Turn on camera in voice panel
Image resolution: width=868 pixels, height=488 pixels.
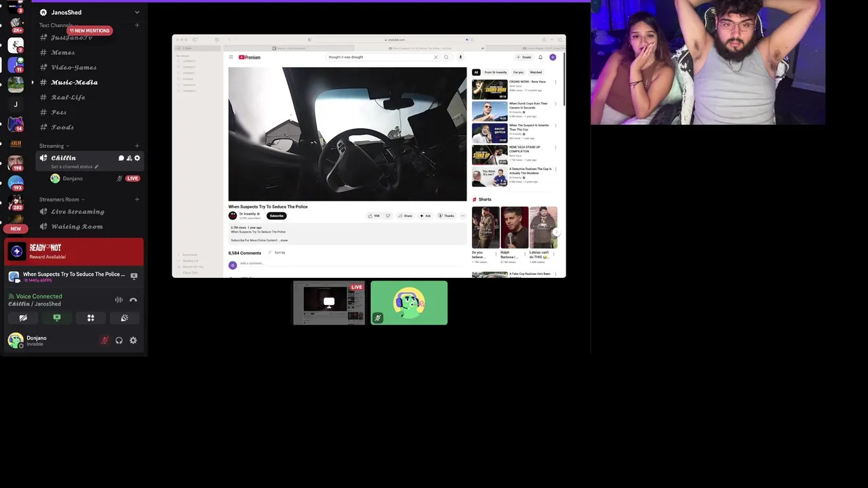click(x=23, y=318)
